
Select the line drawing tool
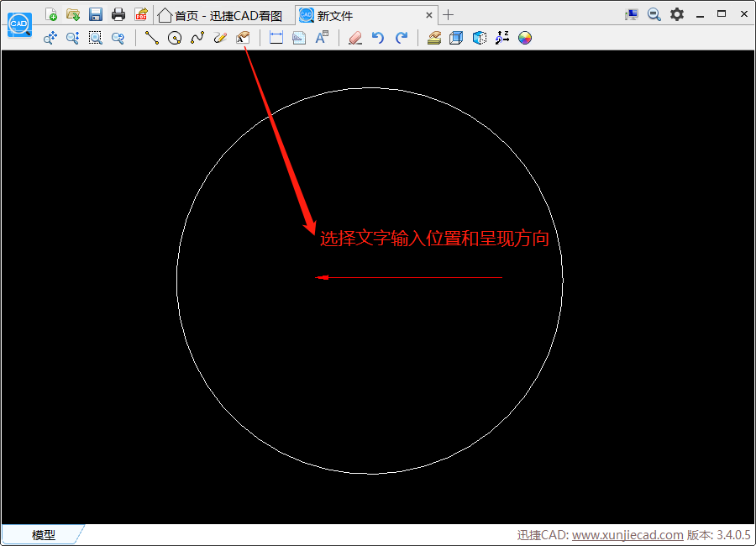point(152,38)
